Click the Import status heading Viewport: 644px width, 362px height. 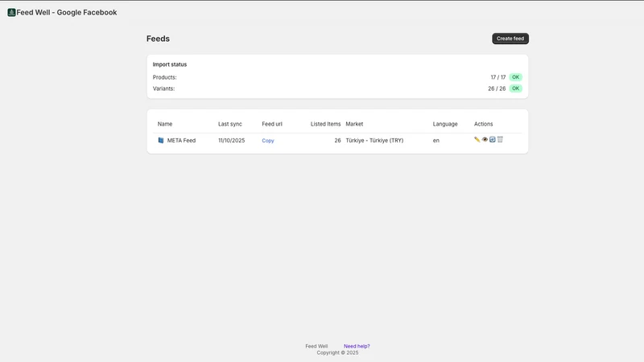pos(170,64)
